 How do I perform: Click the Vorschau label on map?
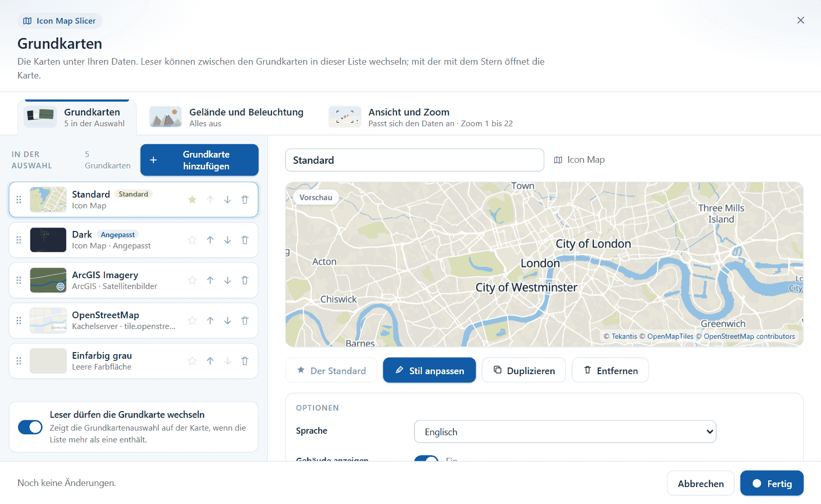coord(316,198)
